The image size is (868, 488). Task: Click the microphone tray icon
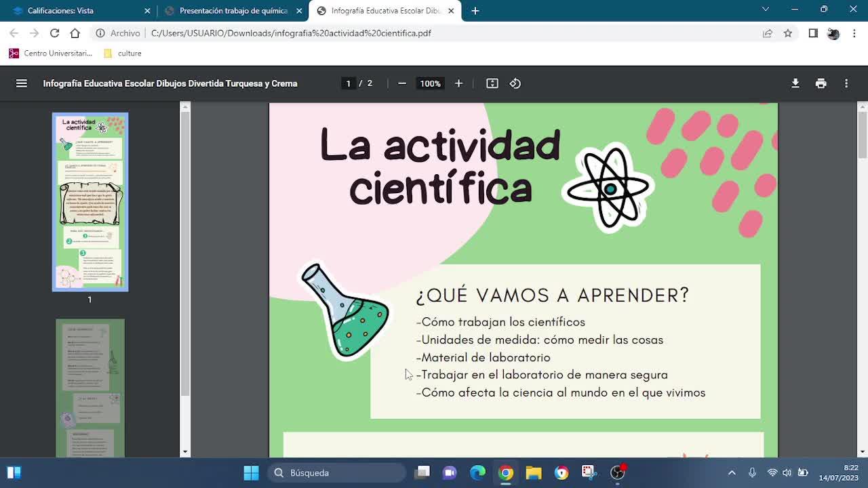click(752, 472)
